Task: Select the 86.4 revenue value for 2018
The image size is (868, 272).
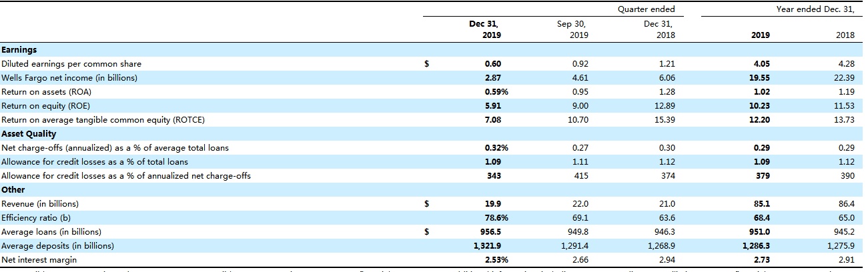Action: (845, 204)
